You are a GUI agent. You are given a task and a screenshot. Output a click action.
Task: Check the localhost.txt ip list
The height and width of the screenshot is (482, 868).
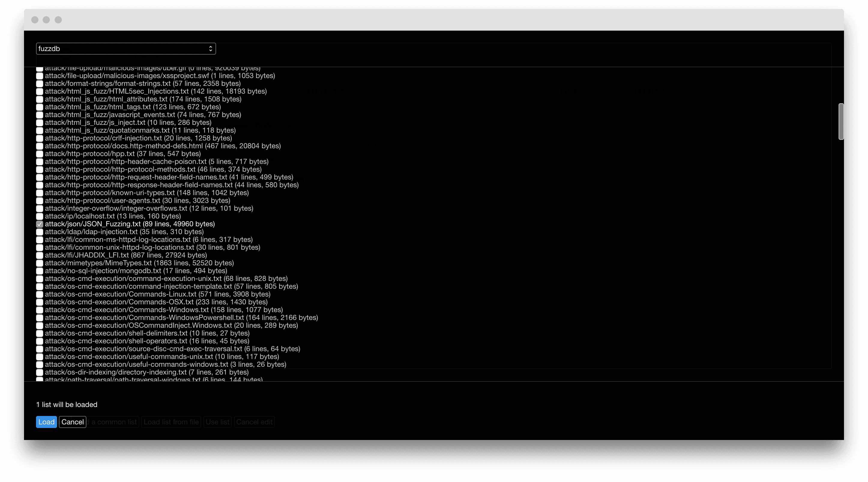pyautogui.click(x=39, y=216)
